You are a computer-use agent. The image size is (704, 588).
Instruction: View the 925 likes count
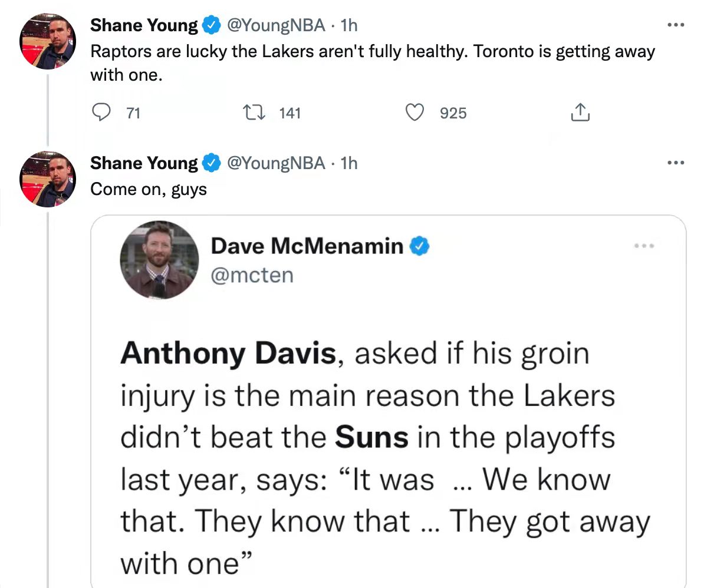[x=453, y=113]
